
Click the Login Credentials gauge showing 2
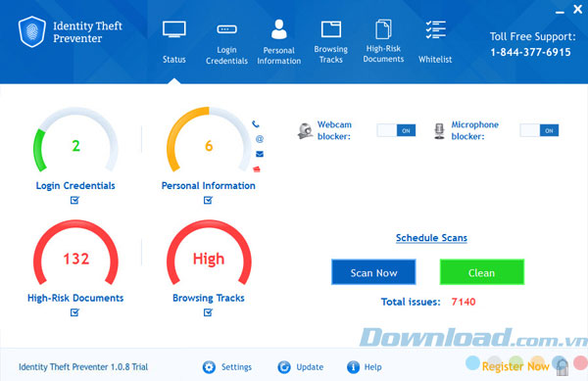pos(75,139)
